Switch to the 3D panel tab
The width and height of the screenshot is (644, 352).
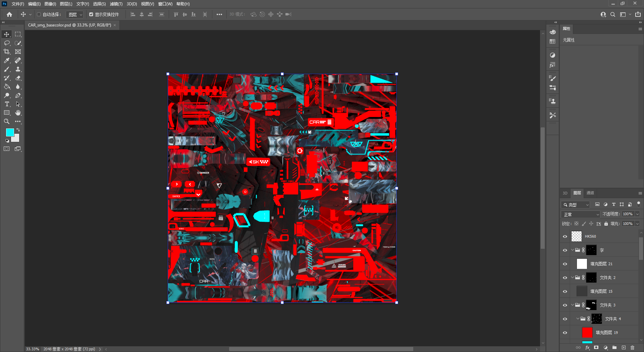[x=565, y=193]
